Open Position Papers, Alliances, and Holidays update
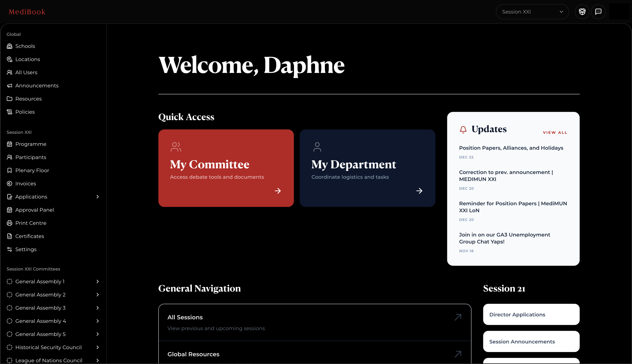Screen dimensions: 632x364 [511, 148]
